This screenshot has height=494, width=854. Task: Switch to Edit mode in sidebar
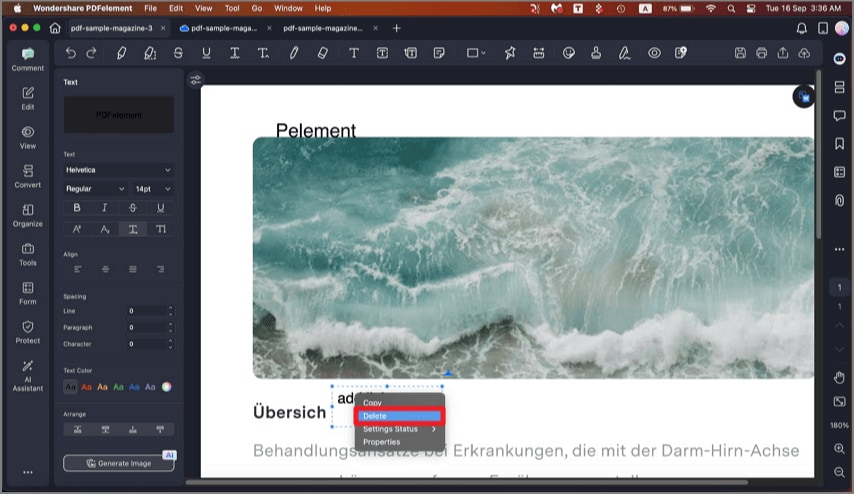[28, 99]
